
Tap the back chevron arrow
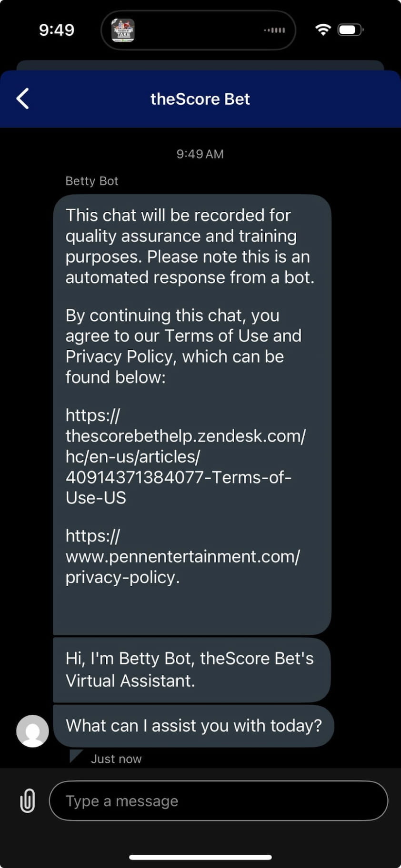23,99
